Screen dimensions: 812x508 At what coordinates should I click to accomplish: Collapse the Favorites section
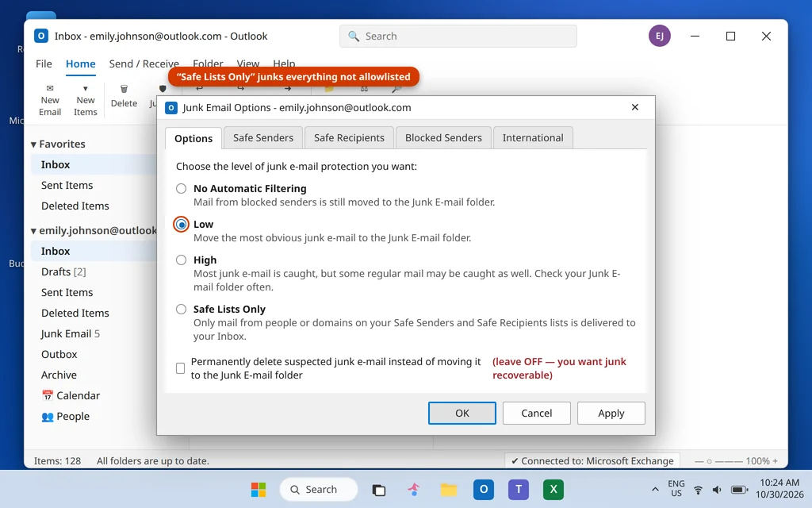[33, 144]
